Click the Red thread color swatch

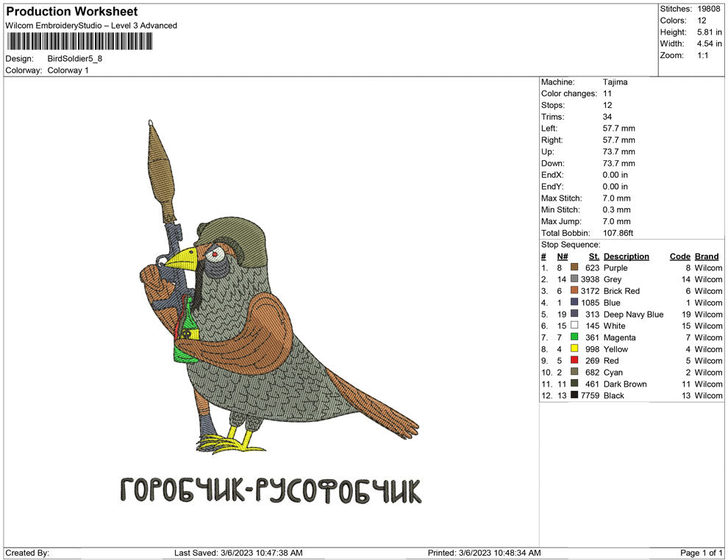point(574,361)
